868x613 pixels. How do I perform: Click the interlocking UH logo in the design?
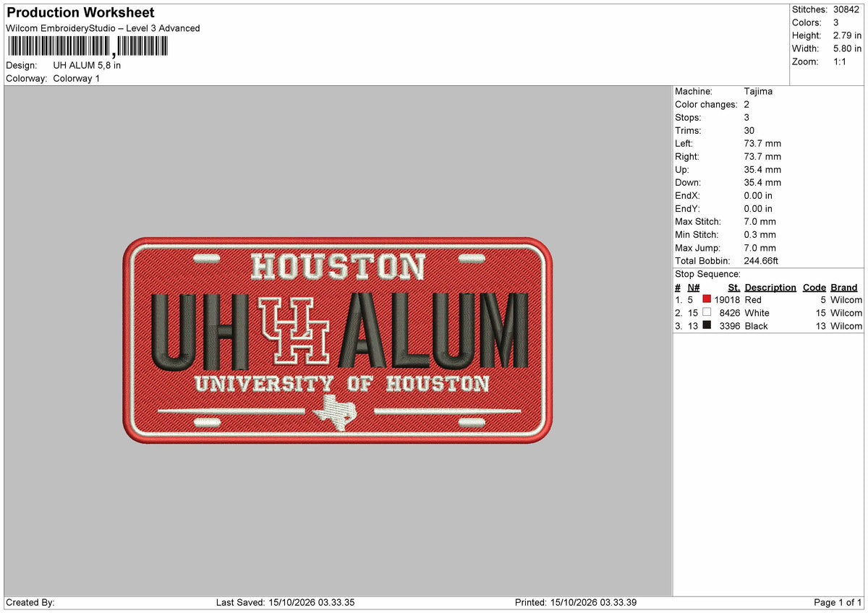click(294, 330)
